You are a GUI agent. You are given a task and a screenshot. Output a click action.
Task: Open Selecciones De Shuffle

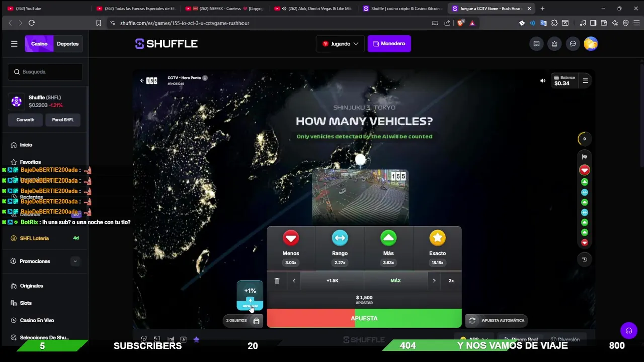tap(44, 338)
